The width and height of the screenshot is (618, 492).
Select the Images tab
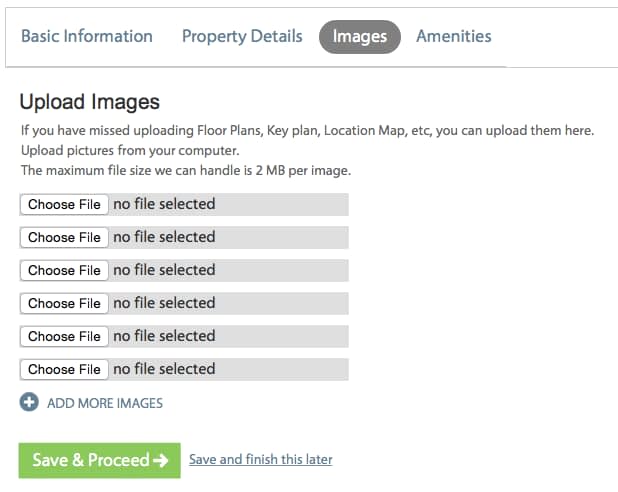(x=360, y=37)
